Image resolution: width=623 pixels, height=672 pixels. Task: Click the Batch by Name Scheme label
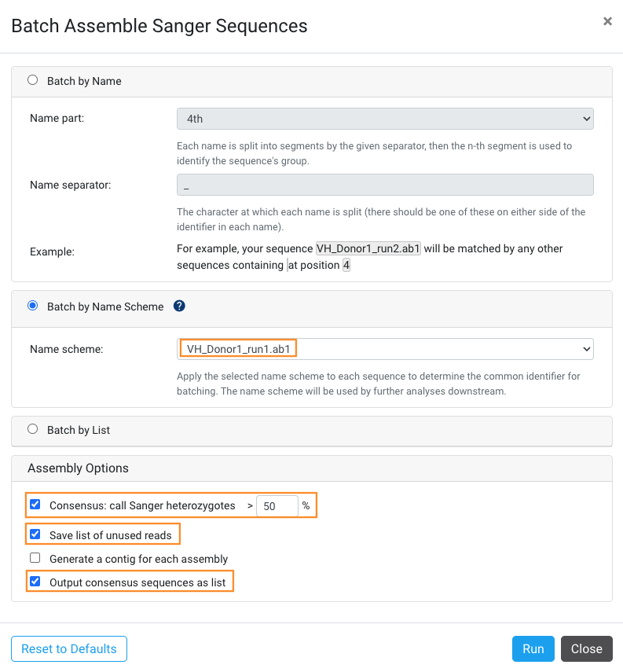click(105, 307)
